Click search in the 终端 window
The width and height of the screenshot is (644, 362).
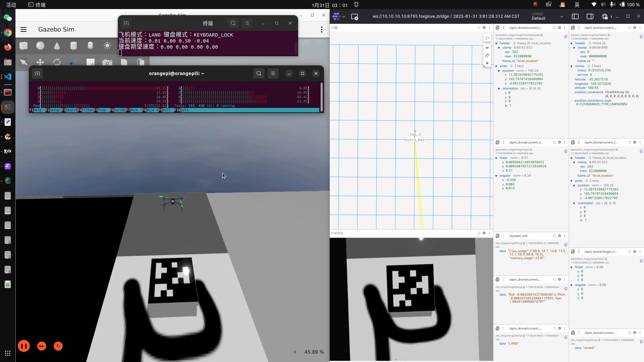pos(233,23)
